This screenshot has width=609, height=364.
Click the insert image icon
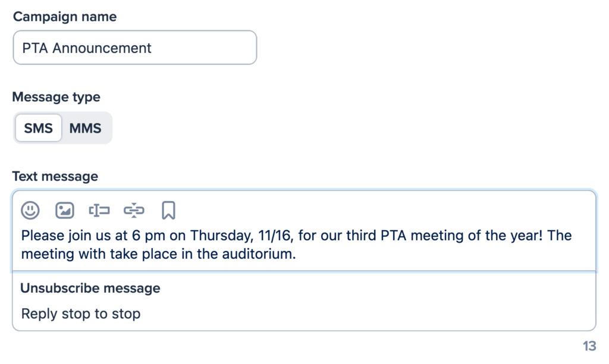[64, 210]
